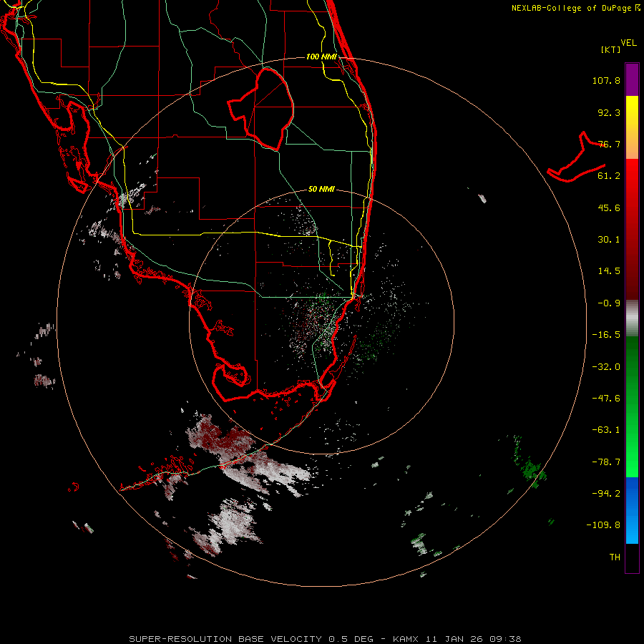Viewport: 644px width, 644px height.
Task: Click the TH legend label
Action: pyautogui.click(x=615, y=557)
